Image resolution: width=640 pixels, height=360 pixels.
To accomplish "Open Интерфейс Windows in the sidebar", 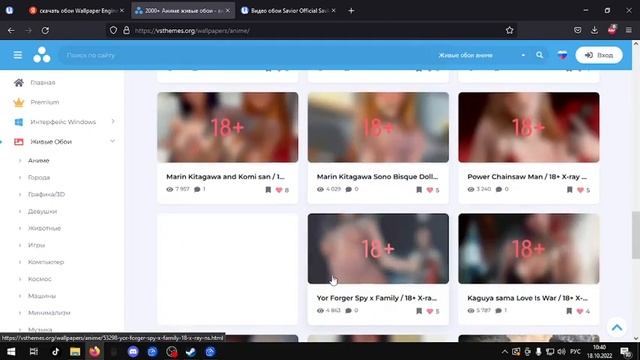I will [x=63, y=122].
